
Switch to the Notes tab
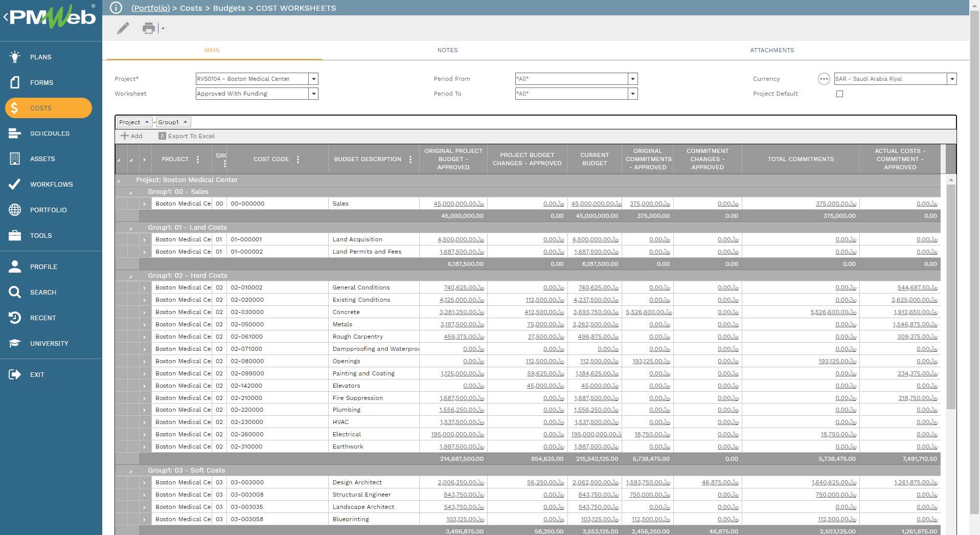[x=447, y=50]
